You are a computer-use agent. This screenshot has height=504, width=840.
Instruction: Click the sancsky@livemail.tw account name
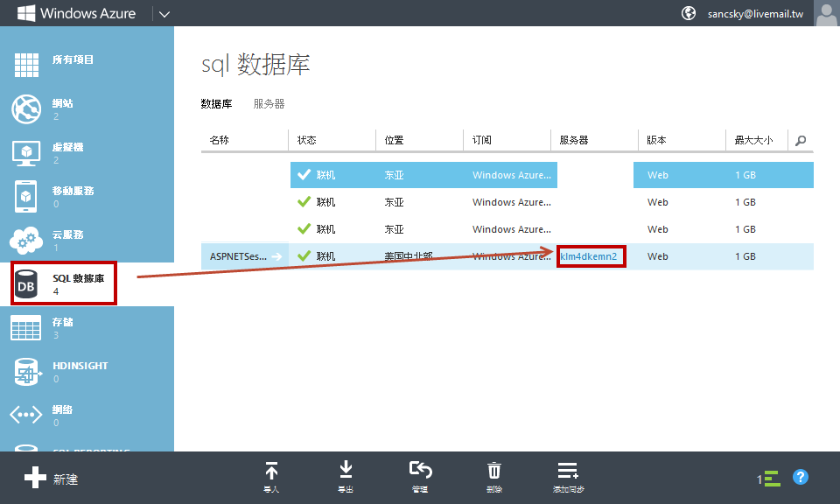[x=755, y=14]
